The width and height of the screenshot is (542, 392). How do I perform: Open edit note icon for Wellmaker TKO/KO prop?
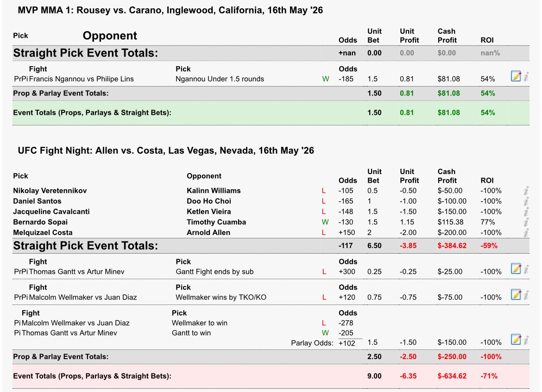[x=516, y=294]
